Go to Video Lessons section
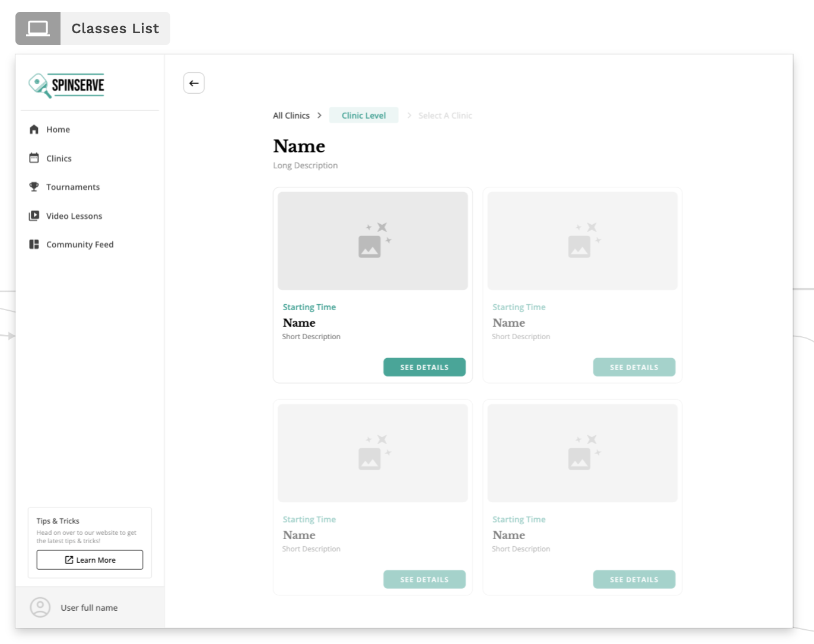The width and height of the screenshot is (814, 644). click(74, 216)
